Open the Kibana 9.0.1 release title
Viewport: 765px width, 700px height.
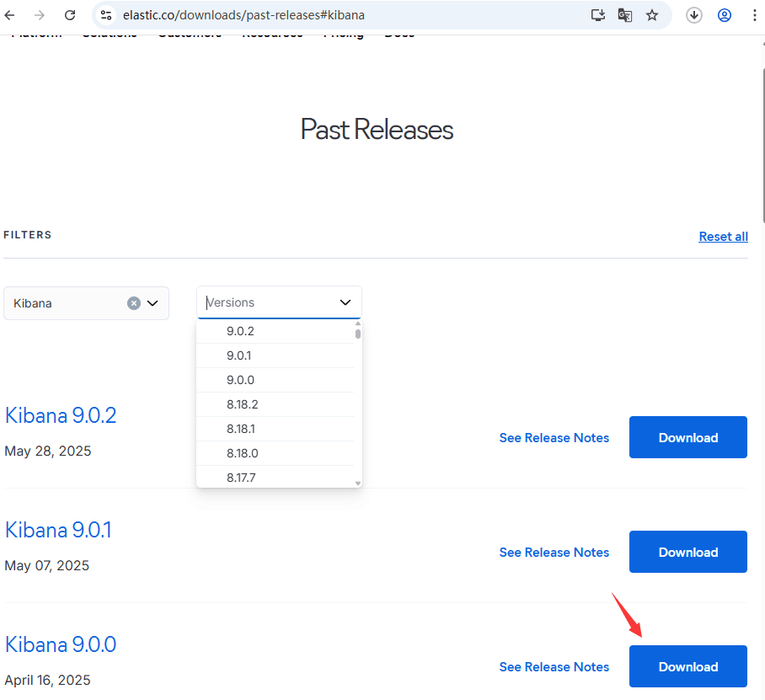click(58, 530)
